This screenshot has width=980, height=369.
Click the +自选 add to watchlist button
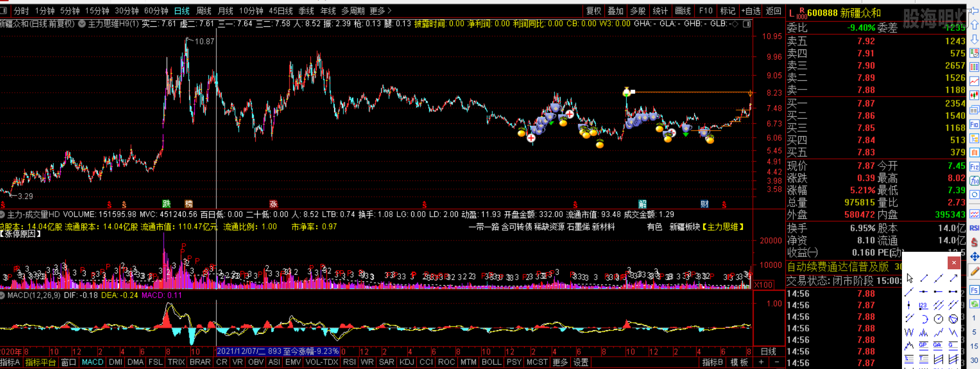click(751, 11)
